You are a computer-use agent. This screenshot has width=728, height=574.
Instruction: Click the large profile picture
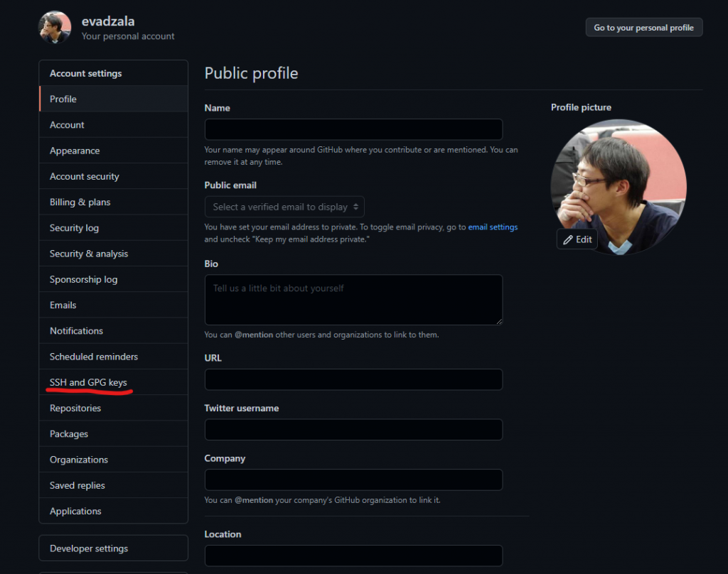(x=619, y=187)
